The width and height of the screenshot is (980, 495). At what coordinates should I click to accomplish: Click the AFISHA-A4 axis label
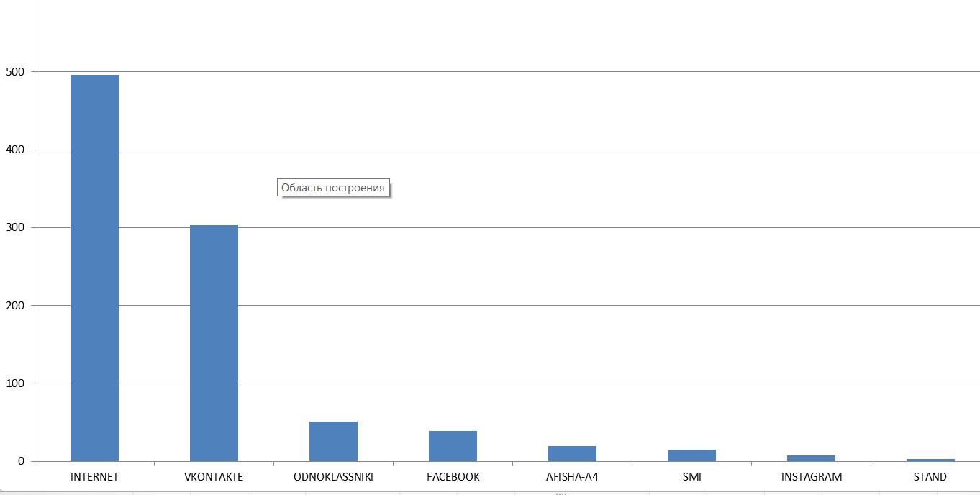point(572,477)
